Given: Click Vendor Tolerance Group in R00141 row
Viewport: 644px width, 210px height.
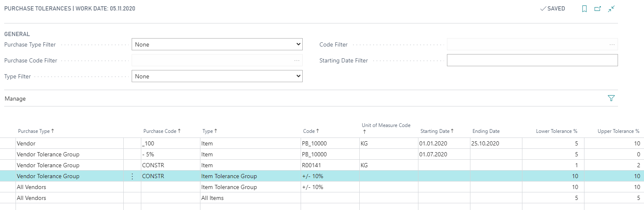Looking at the screenshot, I should tap(70, 165).
